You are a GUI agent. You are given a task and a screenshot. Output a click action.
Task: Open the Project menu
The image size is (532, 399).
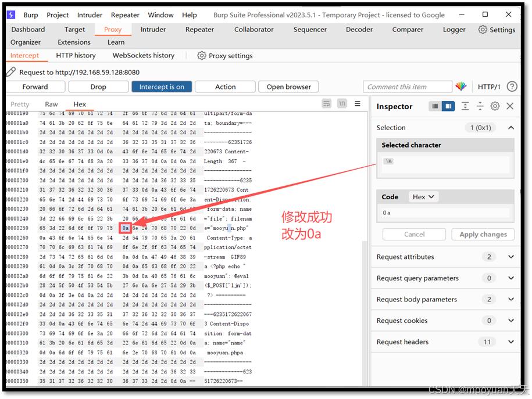(58, 15)
